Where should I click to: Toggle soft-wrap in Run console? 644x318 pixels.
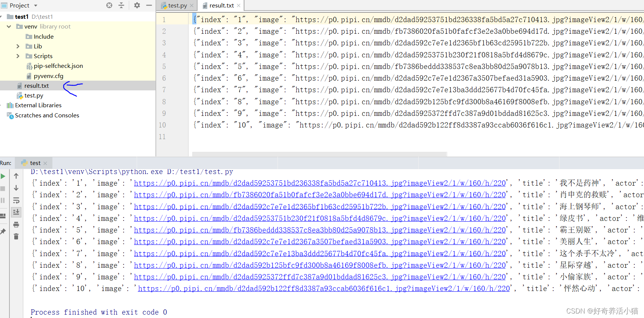[16, 200]
